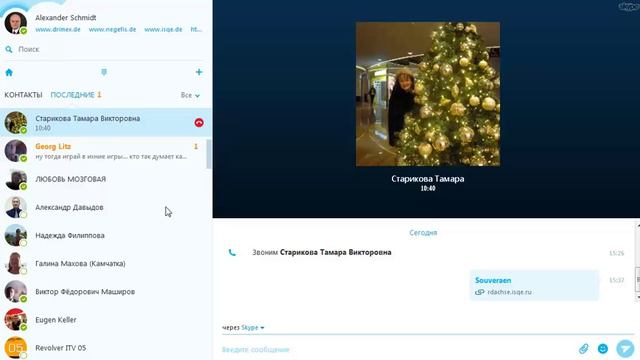
Task: Open the www.drimex.de link
Action: point(58,29)
